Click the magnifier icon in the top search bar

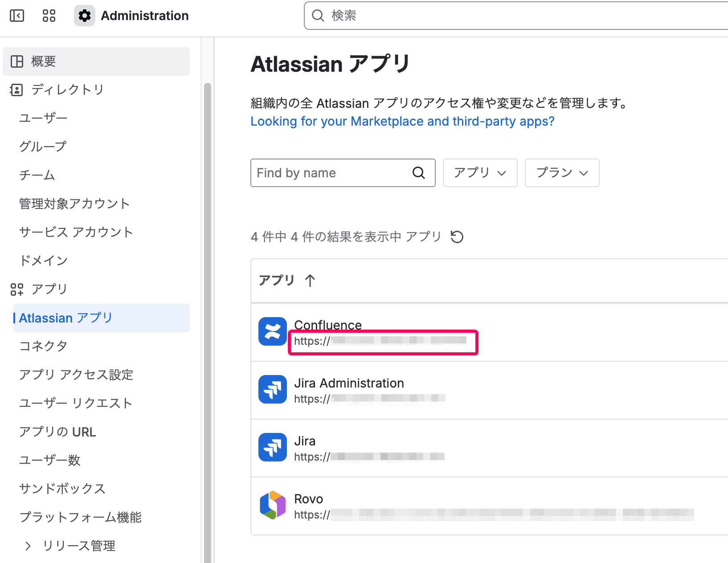pos(318,16)
